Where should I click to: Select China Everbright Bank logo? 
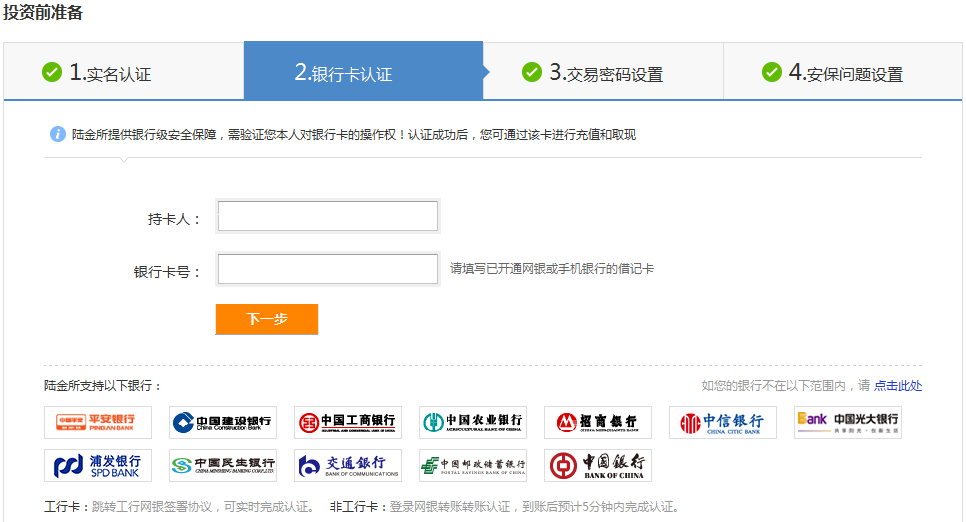[848, 422]
